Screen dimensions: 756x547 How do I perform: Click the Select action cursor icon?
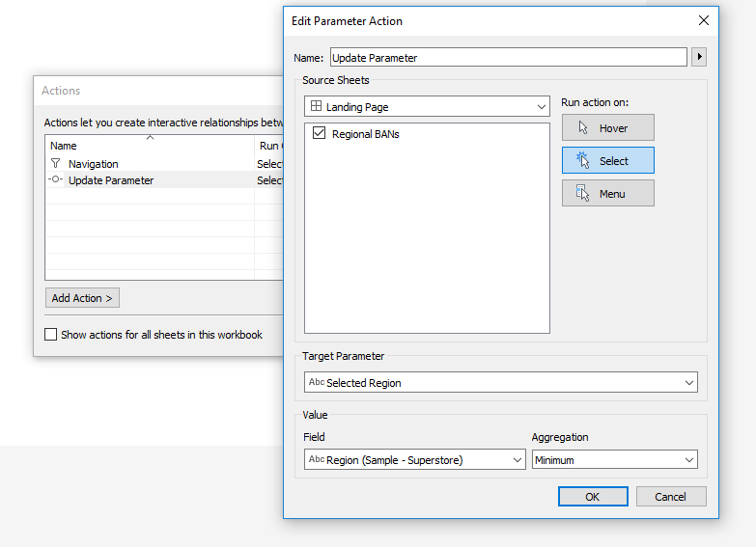point(583,160)
